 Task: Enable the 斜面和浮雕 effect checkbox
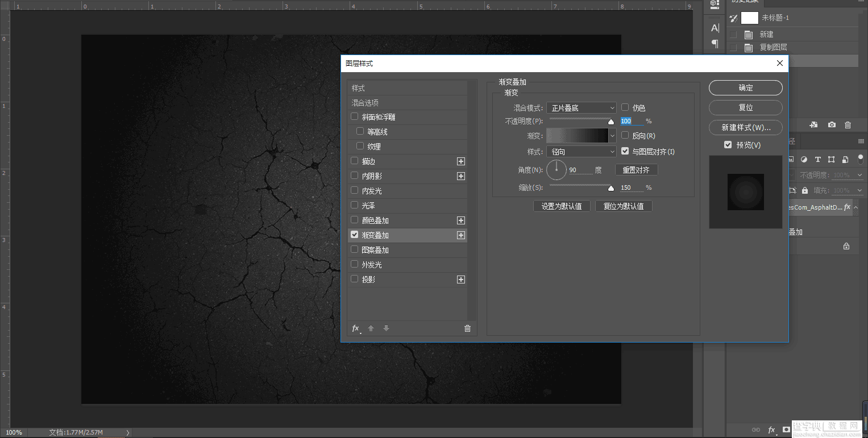(355, 116)
